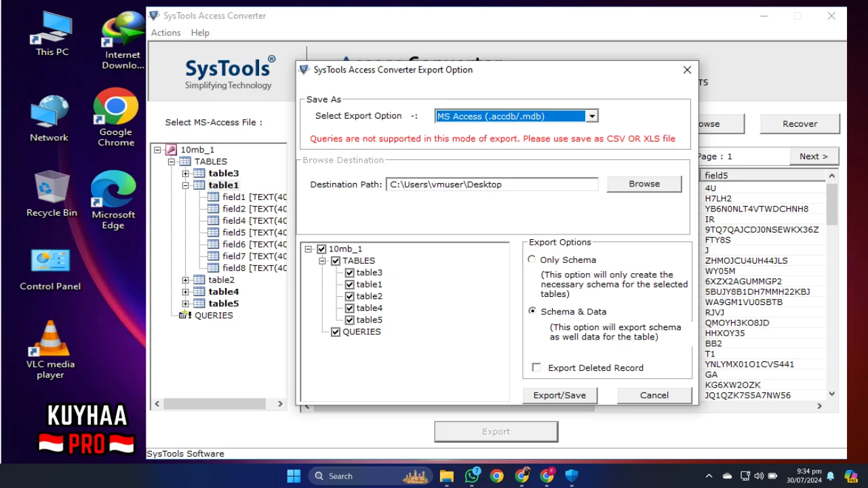Click the QUERIES warning icon in main tree
Screen dimensions: 868x488
[185, 315]
